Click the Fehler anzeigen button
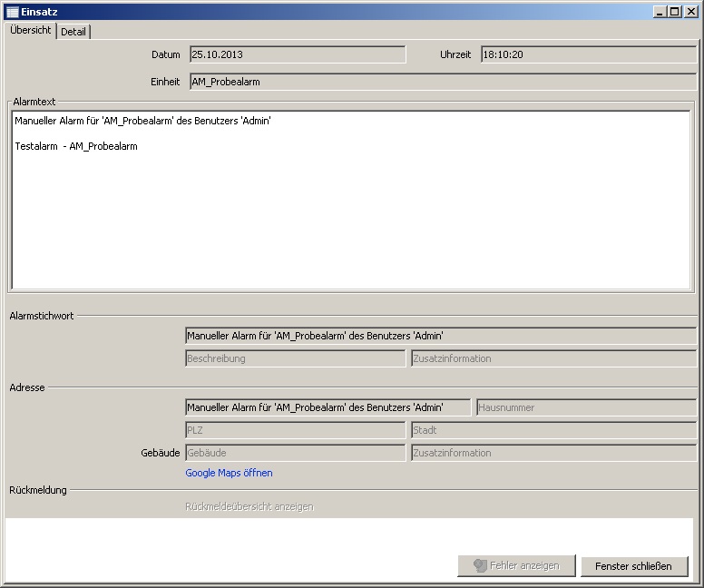The image size is (704, 588). click(x=516, y=565)
